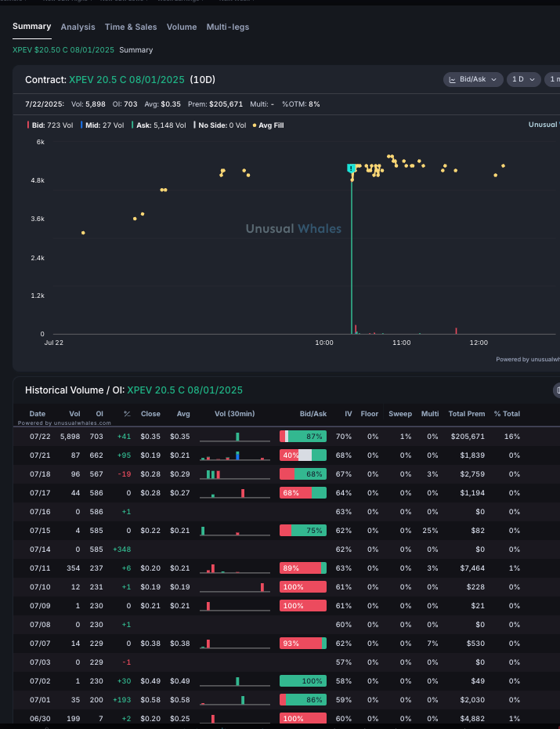Click the Historical Volume XPEV 20.5 C link
Image resolution: width=560 pixels, height=729 pixels.
[185, 390]
